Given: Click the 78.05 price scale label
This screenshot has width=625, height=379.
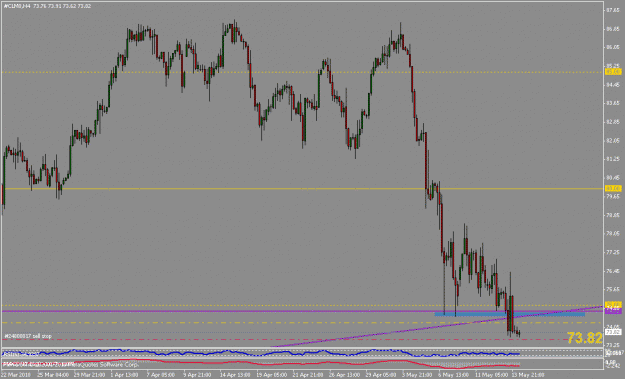Looking at the screenshot, I should tap(613, 233).
